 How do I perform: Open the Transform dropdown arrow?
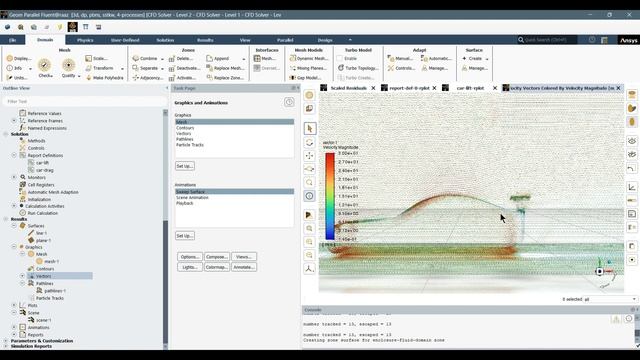pyautogui.click(x=122, y=69)
